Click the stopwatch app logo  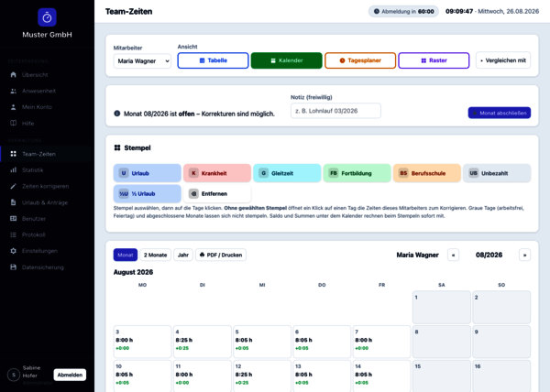(47, 17)
